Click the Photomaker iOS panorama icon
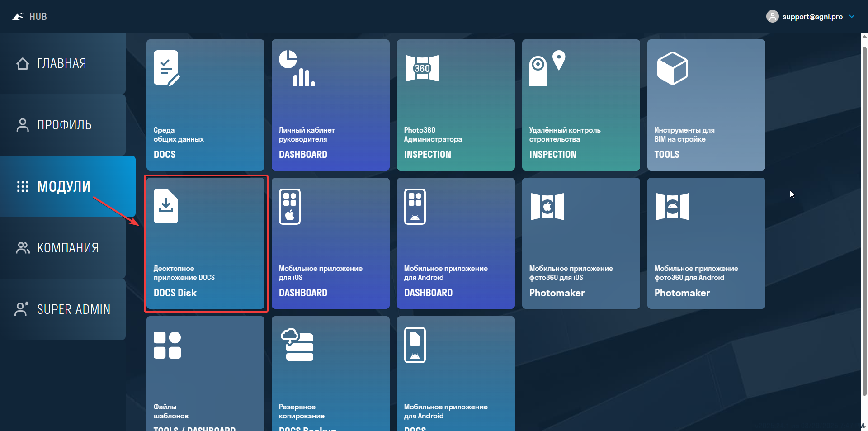 click(x=547, y=207)
